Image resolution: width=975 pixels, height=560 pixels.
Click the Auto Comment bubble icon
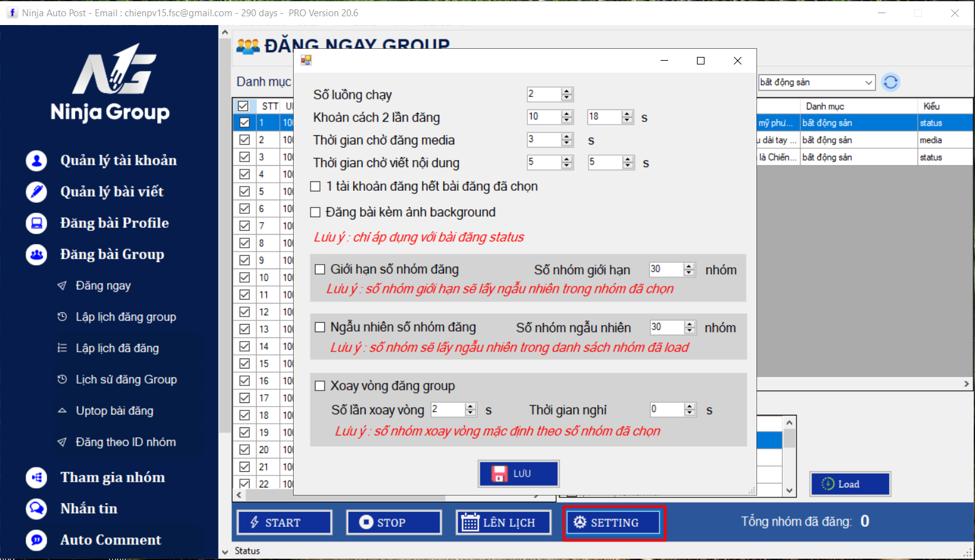(x=36, y=540)
